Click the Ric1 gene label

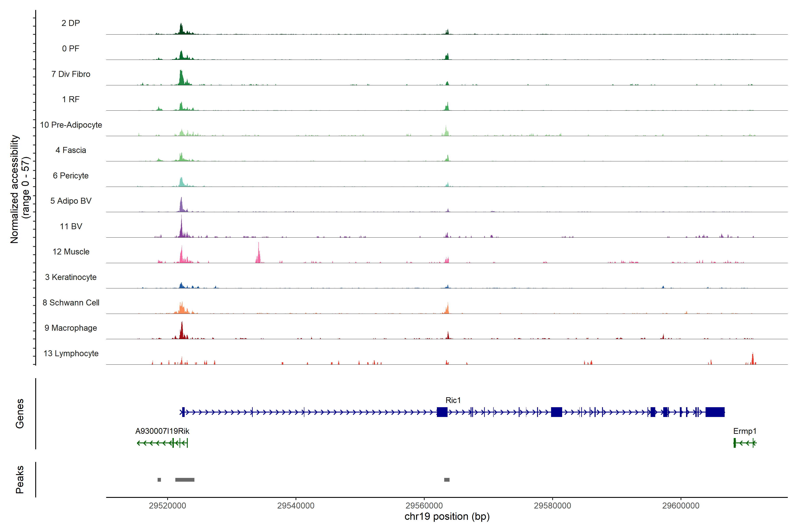click(453, 400)
